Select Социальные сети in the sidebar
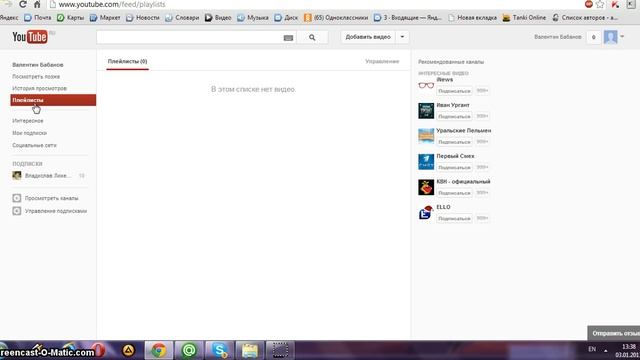640x360 pixels. click(34, 145)
